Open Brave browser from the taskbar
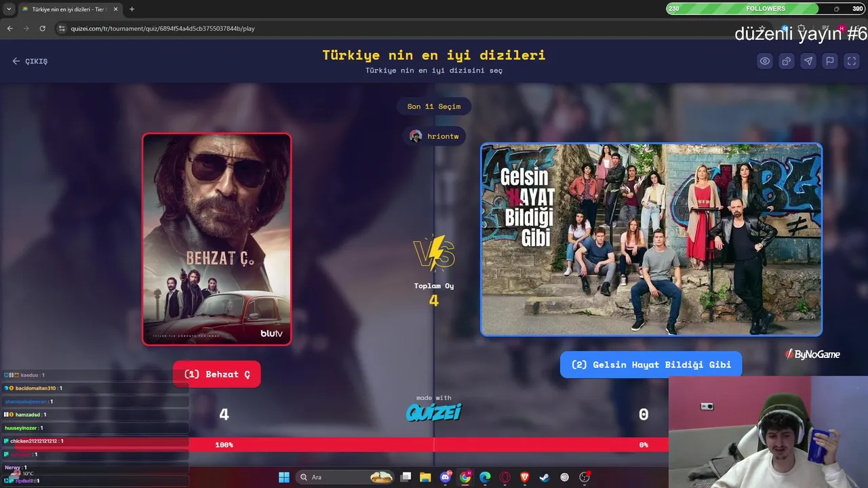Image resolution: width=868 pixels, height=488 pixels. (x=525, y=477)
